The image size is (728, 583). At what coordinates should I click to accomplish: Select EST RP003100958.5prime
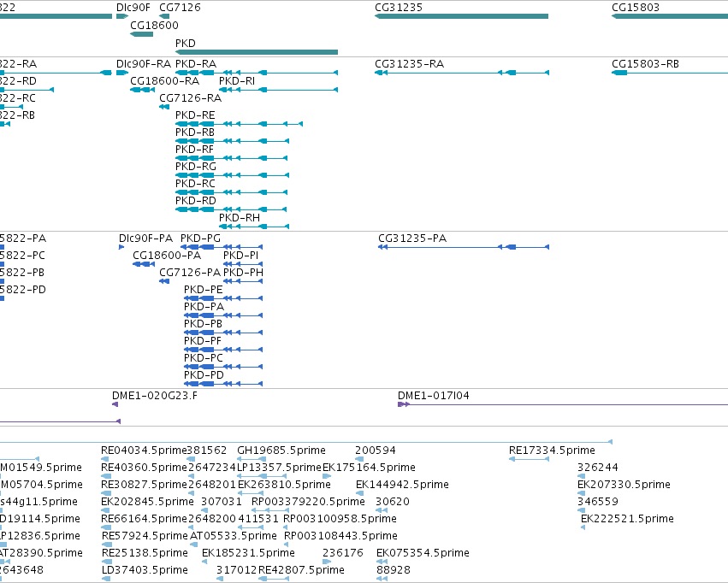click(340, 519)
